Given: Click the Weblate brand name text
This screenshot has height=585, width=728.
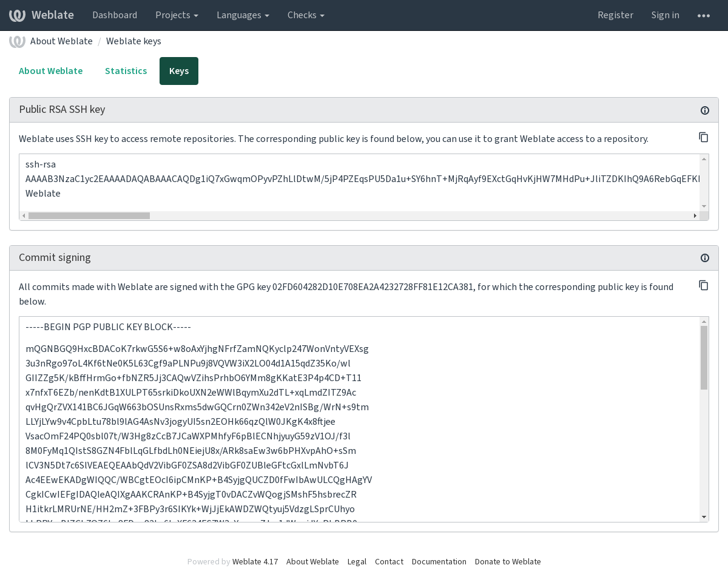Looking at the screenshot, I should [53, 15].
